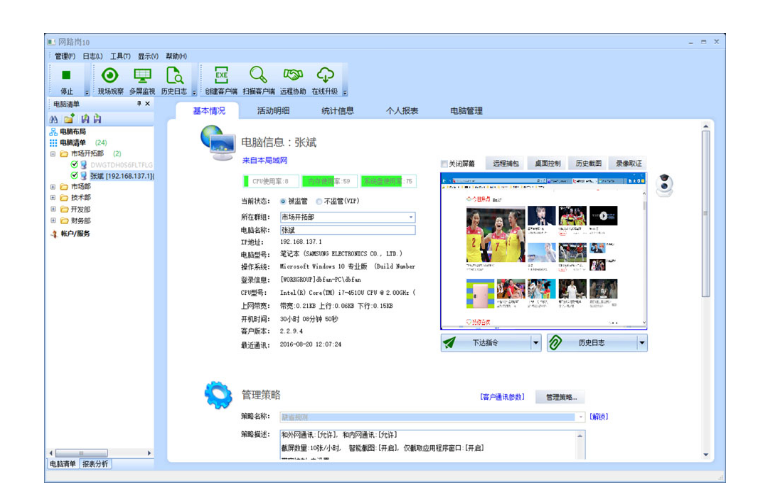Expand the 技术部 tree folder
Viewport: 771px width, 498px height.
[52, 198]
